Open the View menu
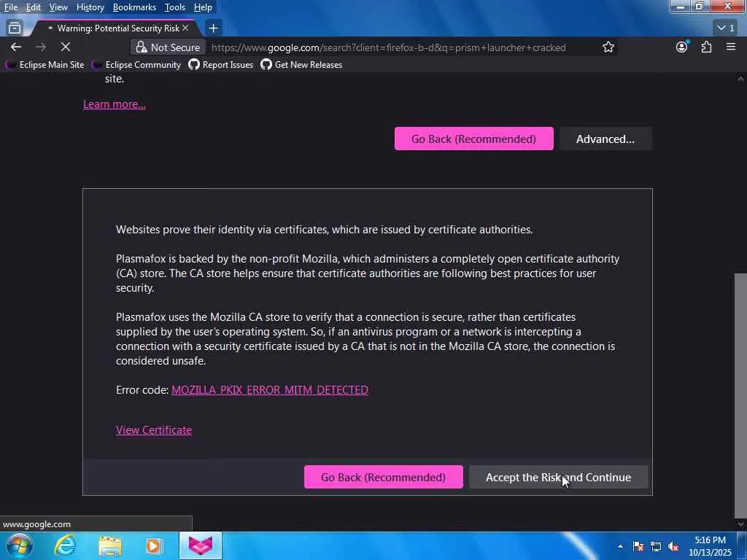Viewport: 747px width, 560px height. click(x=58, y=7)
